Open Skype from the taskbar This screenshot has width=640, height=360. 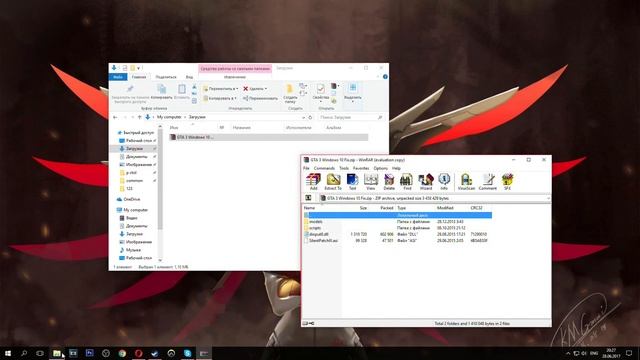pyautogui.click(x=187, y=353)
